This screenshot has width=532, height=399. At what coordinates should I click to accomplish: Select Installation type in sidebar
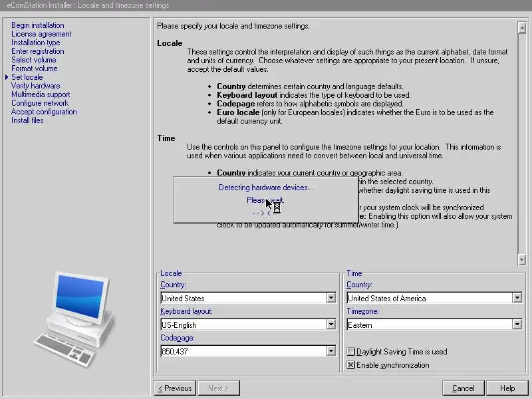(x=36, y=43)
